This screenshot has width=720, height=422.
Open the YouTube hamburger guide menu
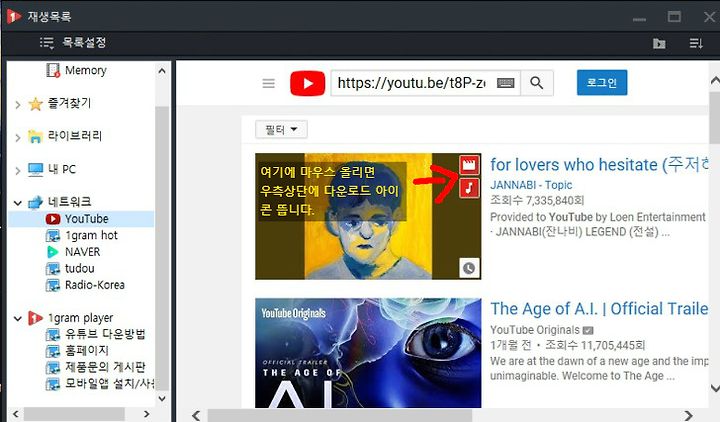coord(269,84)
